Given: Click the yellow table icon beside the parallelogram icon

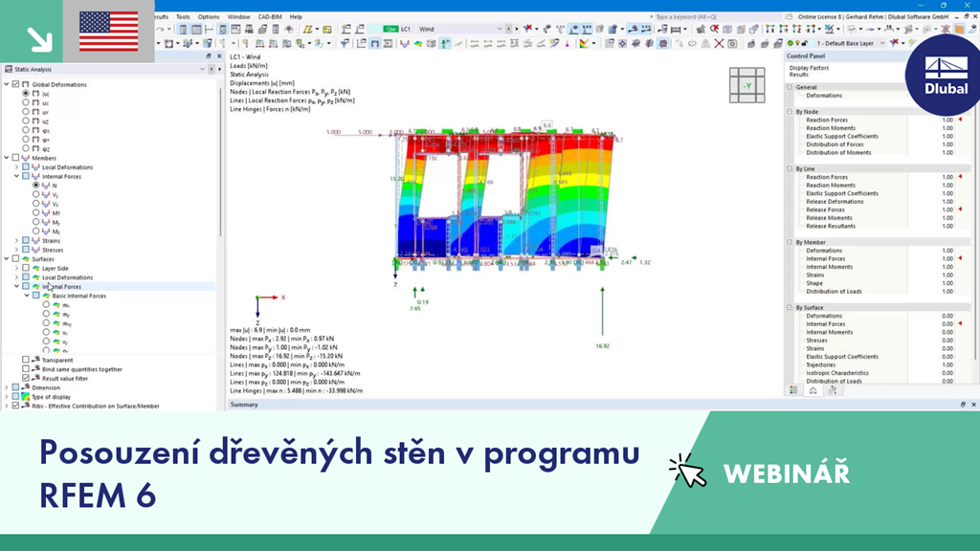Looking at the screenshot, I should coord(327,30).
